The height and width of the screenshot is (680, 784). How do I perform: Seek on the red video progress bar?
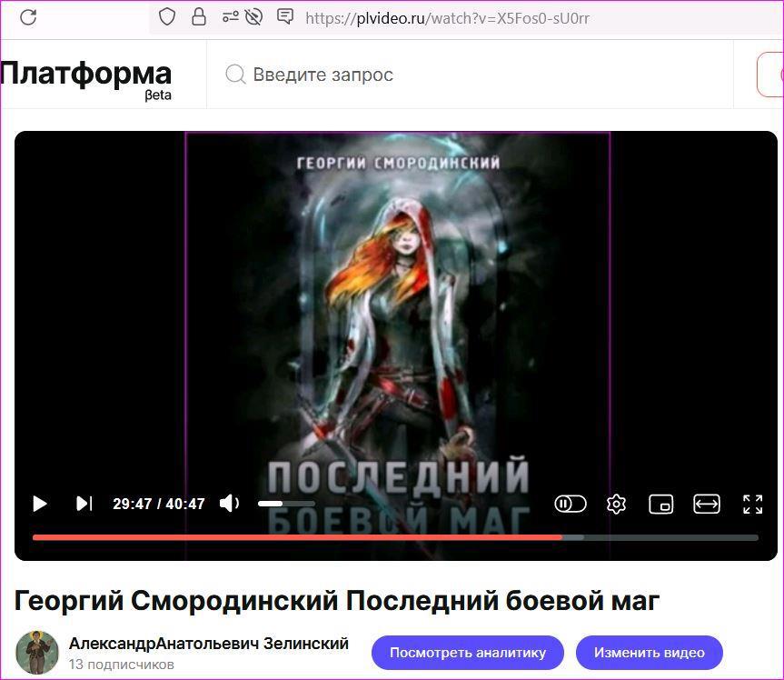click(x=395, y=537)
